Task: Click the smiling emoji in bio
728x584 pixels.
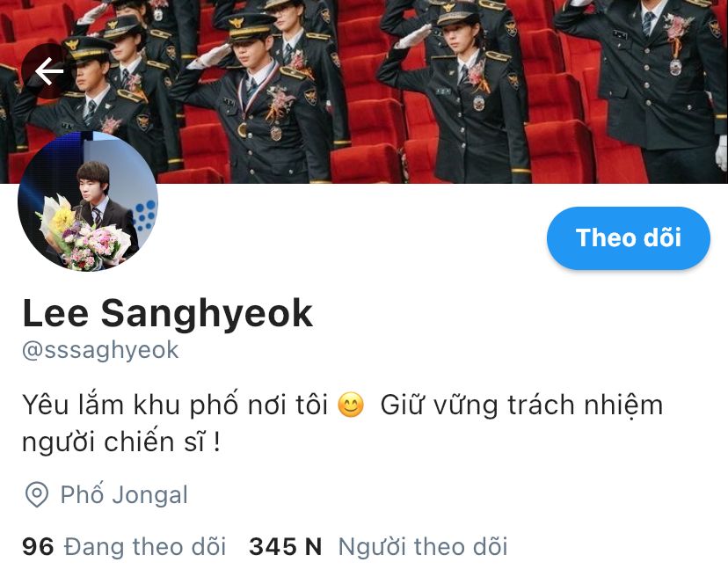Action: click(x=351, y=405)
